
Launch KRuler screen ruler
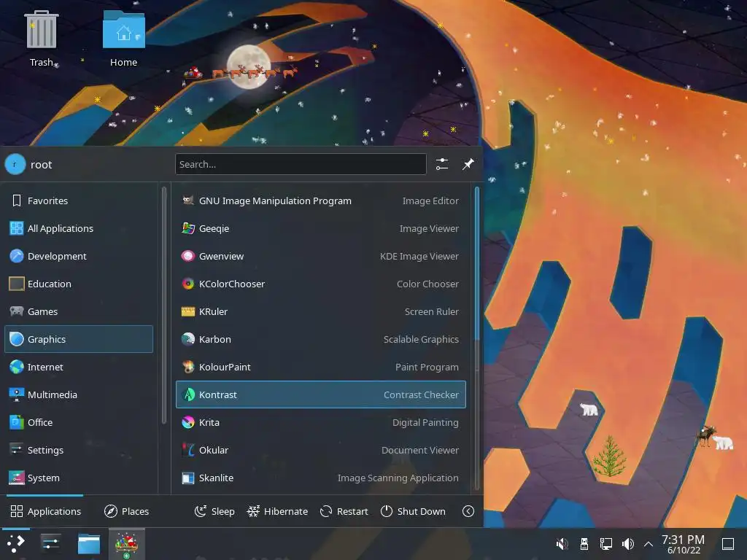pos(321,311)
